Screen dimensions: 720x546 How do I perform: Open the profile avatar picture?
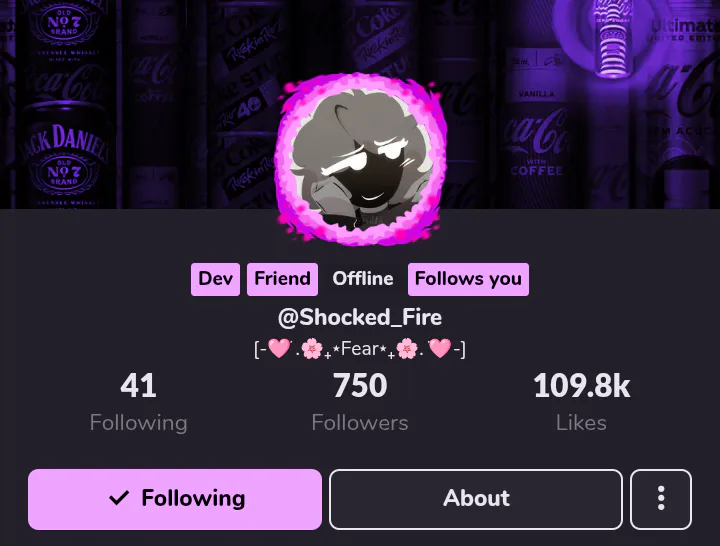point(360,159)
